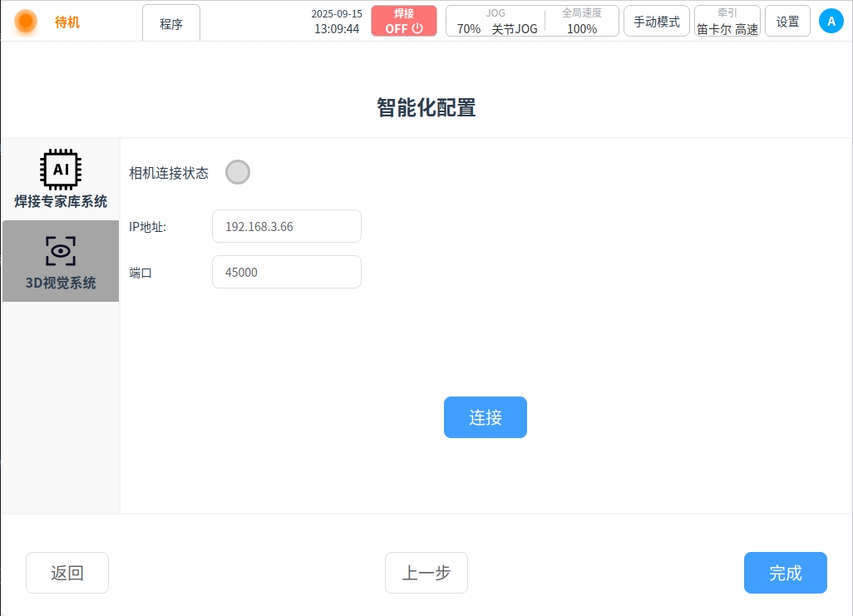Screen dimensions: 853x616
Task: Click the camera connection status indicator
Action: (238, 172)
